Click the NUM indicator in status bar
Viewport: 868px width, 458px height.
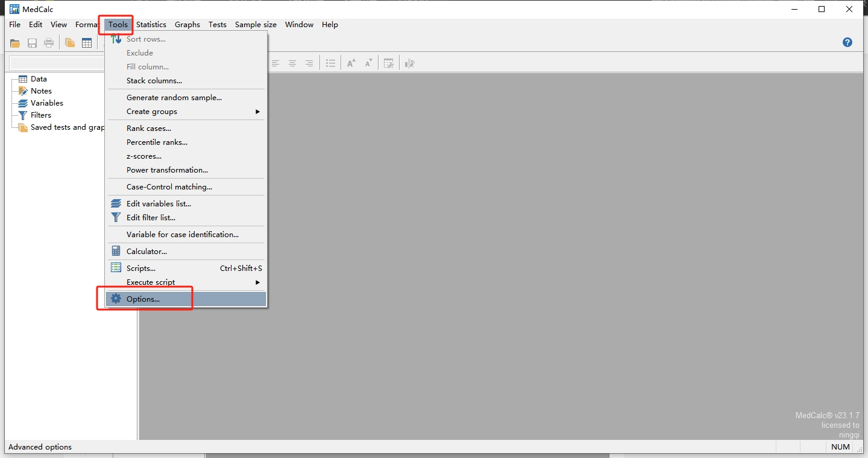click(x=840, y=447)
